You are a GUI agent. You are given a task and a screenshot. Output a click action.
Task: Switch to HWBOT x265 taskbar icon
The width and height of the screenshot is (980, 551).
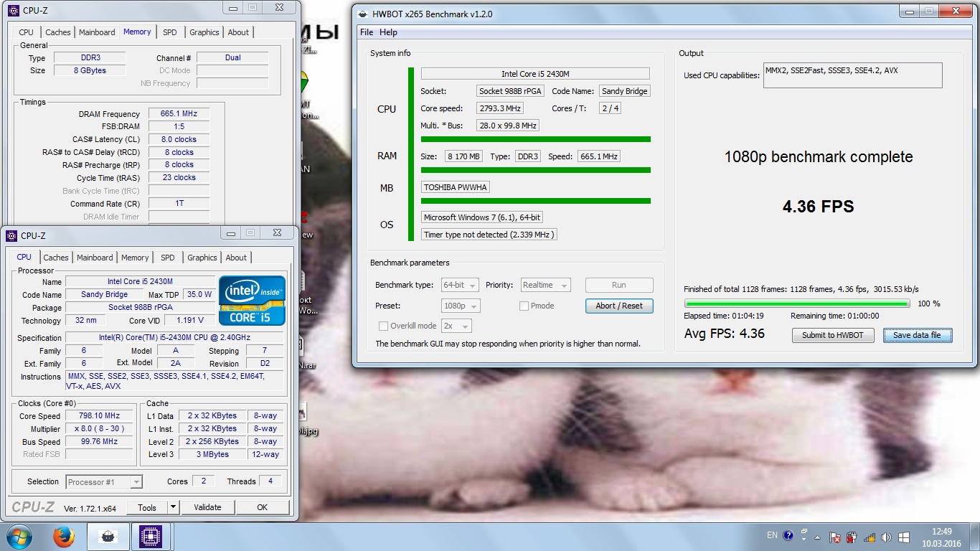(x=108, y=537)
